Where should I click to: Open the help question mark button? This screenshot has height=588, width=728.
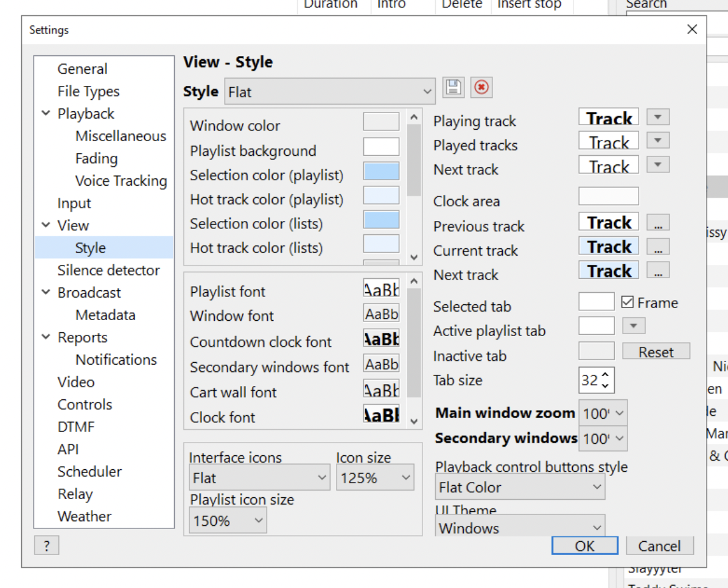(46, 545)
